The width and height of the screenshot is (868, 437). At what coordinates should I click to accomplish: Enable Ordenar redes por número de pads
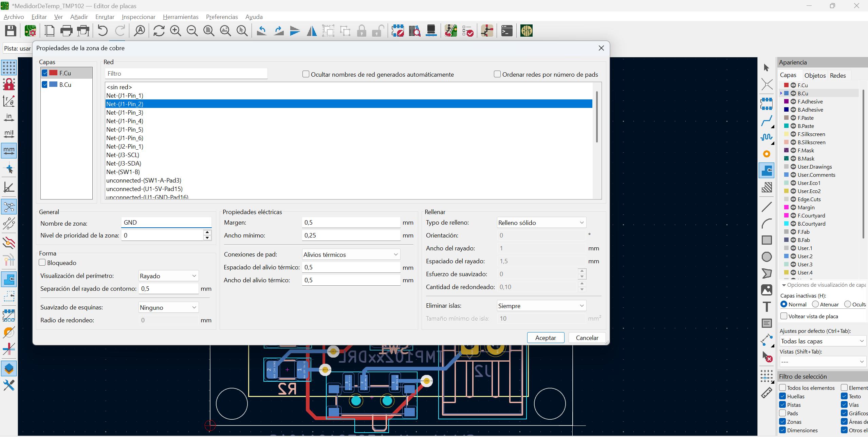coord(497,74)
